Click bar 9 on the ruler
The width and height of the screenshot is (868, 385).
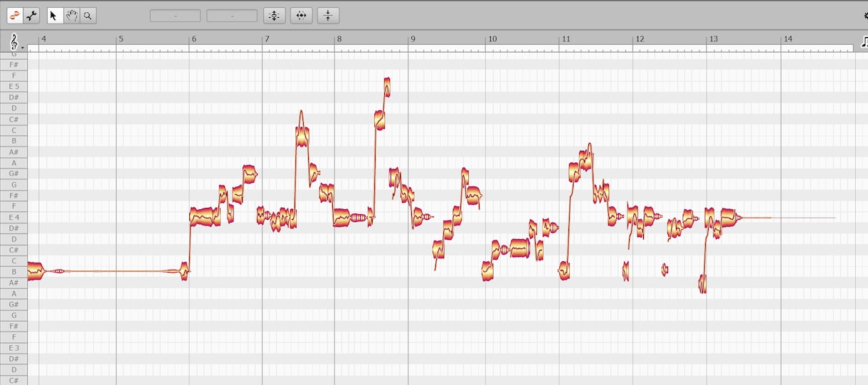click(x=413, y=39)
